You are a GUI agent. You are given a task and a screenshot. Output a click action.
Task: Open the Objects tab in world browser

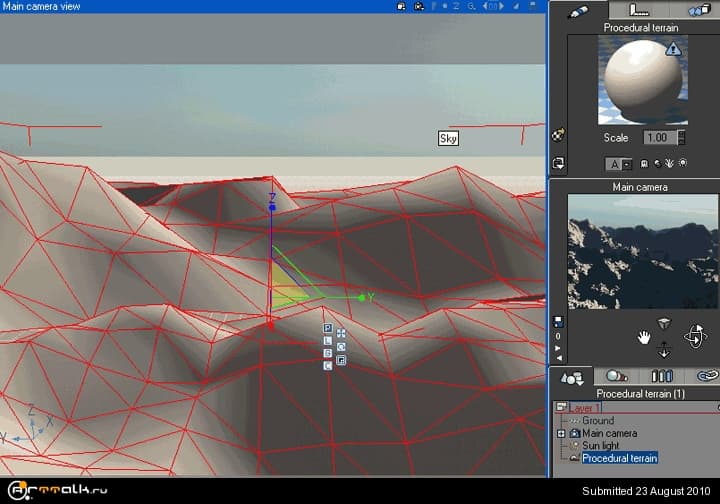tap(573, 377)
